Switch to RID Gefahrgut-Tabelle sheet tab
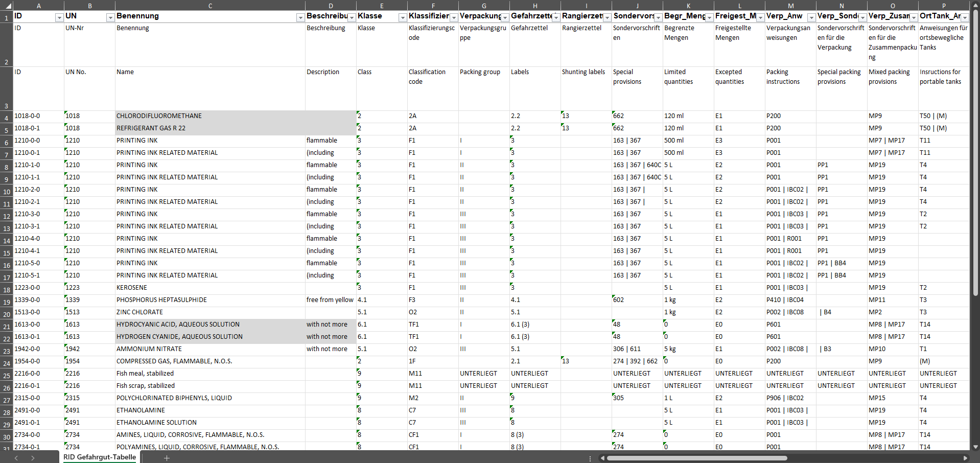This screenshot has width=980, height=463. click(100, 457)
